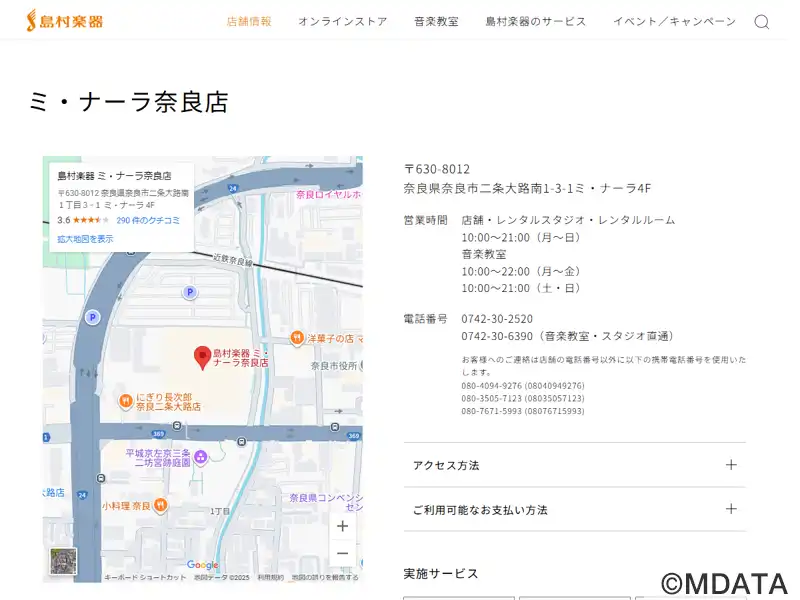
Task: Click the 平城京左京三条二坊宮跡庭園 landmark marker
Action: point(201,457)
